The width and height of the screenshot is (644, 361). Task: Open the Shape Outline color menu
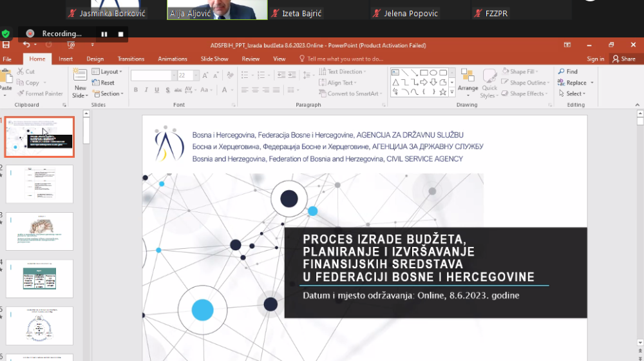coord(526,83)
